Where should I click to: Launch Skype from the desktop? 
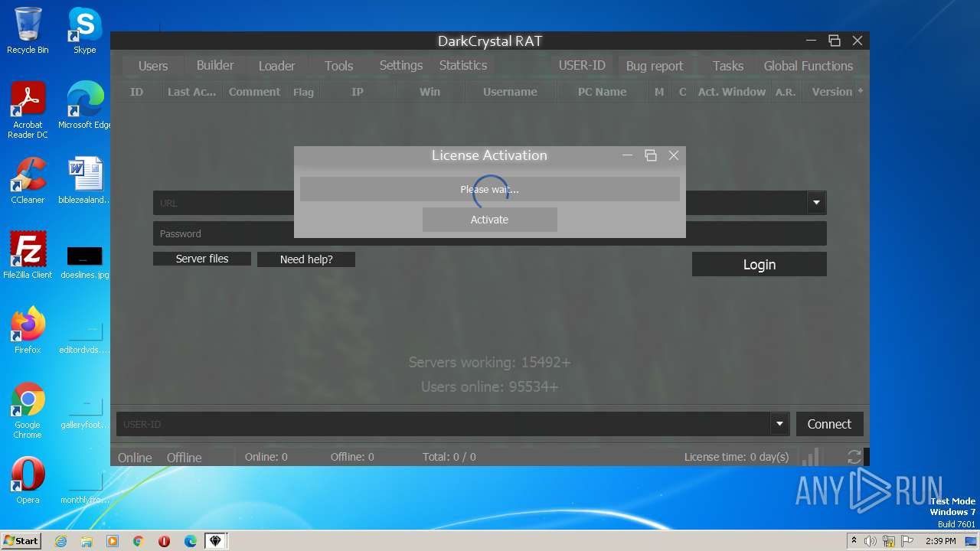pyautogui.click(x=85, y=31)
